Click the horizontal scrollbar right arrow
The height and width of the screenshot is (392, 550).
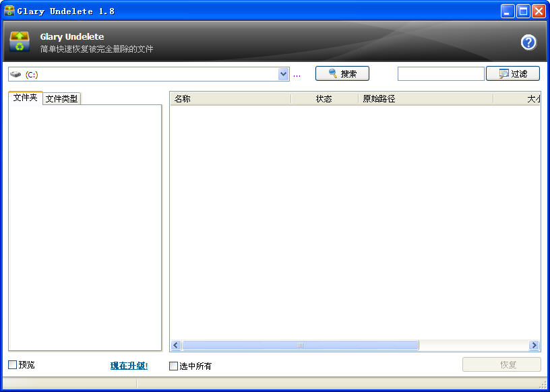[x=534, y=346]
